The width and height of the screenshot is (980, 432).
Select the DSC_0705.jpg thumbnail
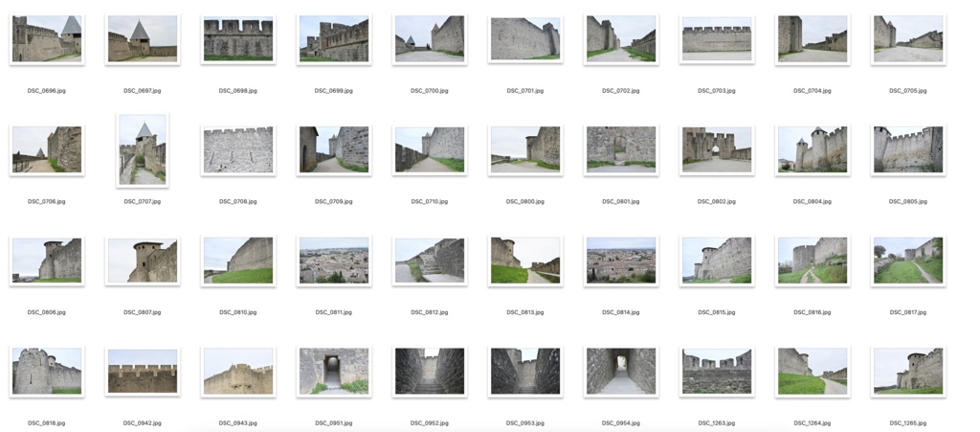pyautogui.click(x=908, y=38)
